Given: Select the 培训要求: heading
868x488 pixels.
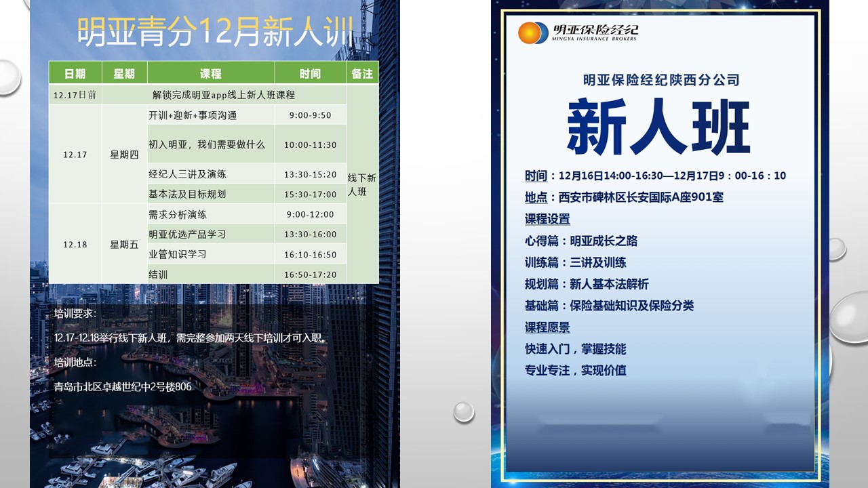Looking at the screenshot, I should (x=75, y=314).
